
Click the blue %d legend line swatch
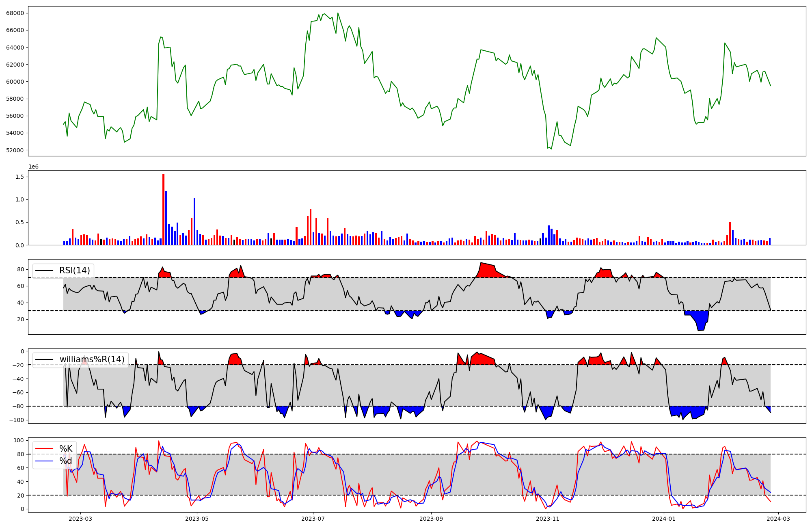tap(45, 461)
